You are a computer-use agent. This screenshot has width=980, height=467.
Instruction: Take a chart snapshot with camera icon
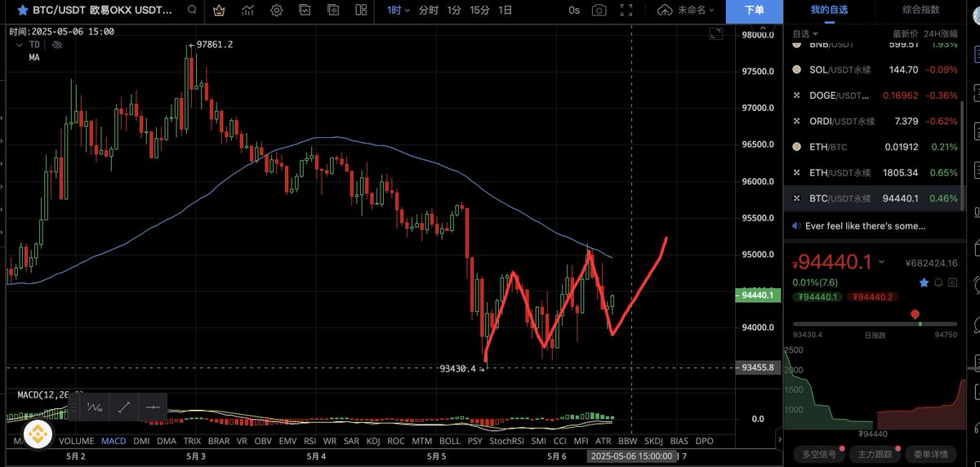click(x=599, y=11)
